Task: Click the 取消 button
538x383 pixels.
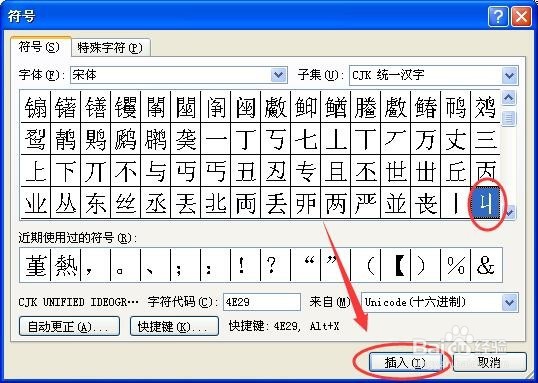Action: coord(490,362)
